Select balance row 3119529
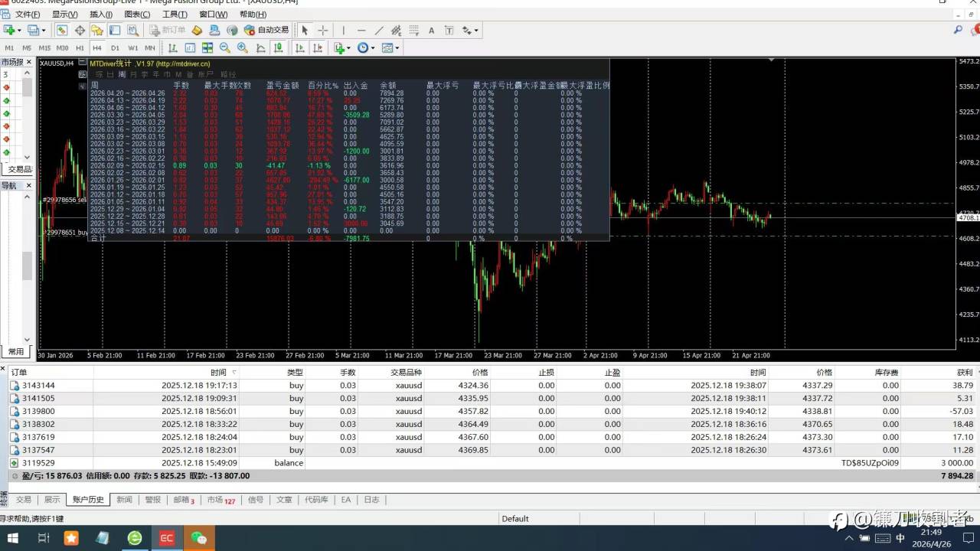The image size is (980, 551). 492,463
